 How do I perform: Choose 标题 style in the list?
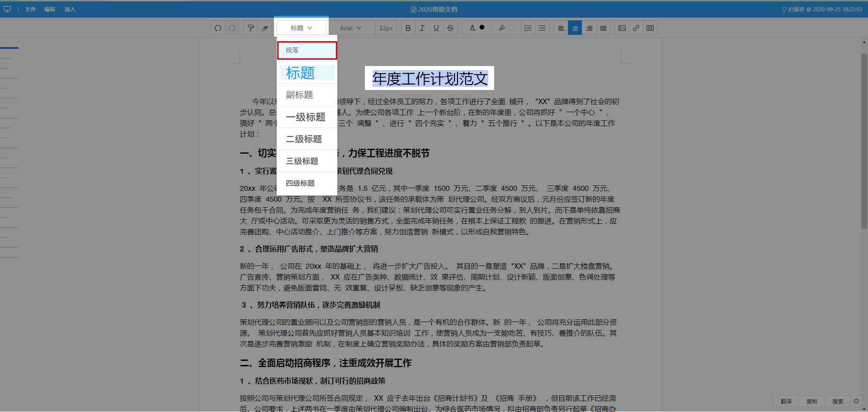(x=307, y=73)
